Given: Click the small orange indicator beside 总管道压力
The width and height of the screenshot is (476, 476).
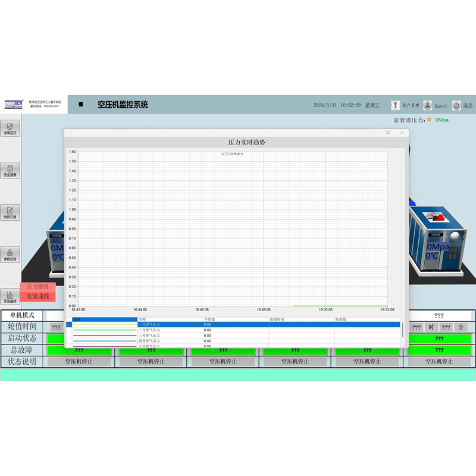Looking at the screenshot, I should pyautogui.click(x=429, y=119).
